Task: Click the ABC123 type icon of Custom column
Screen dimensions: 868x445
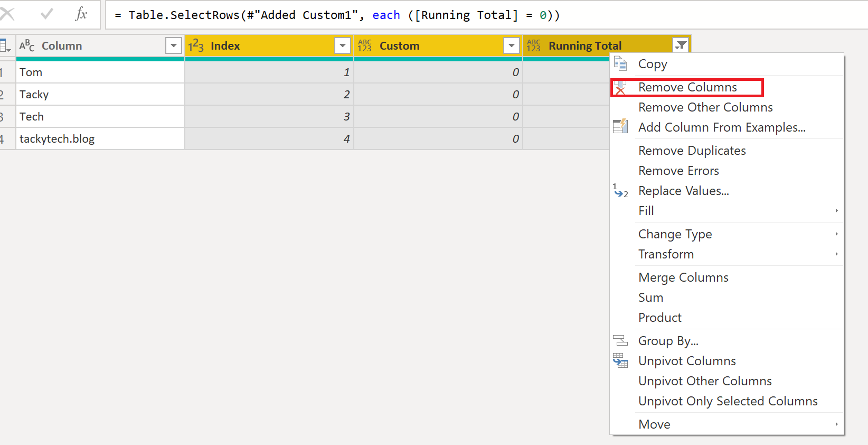Action: point(364,46)
